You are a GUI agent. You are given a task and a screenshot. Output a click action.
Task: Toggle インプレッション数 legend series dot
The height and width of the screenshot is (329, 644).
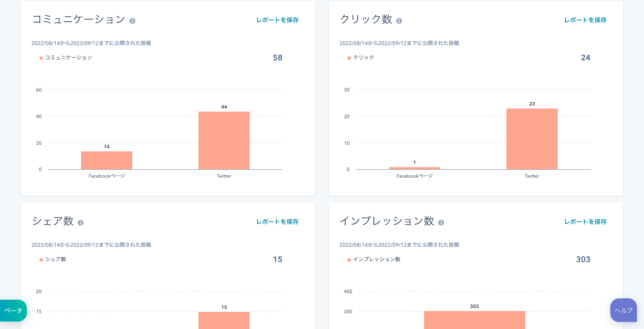click(349, 260)
